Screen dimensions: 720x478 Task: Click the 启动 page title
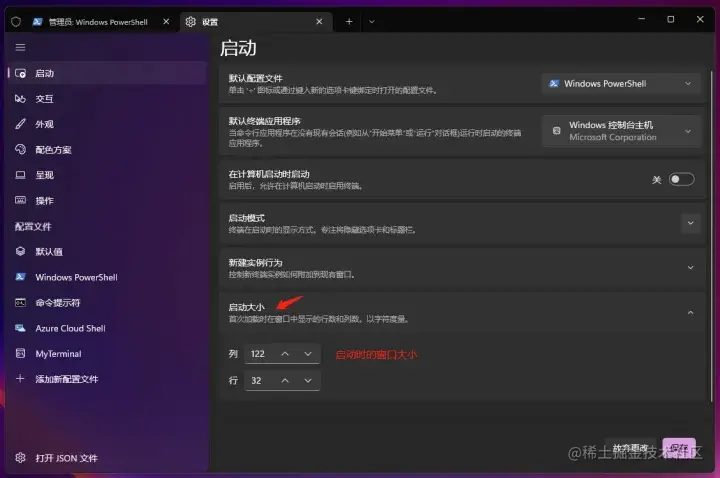point(238,48)
